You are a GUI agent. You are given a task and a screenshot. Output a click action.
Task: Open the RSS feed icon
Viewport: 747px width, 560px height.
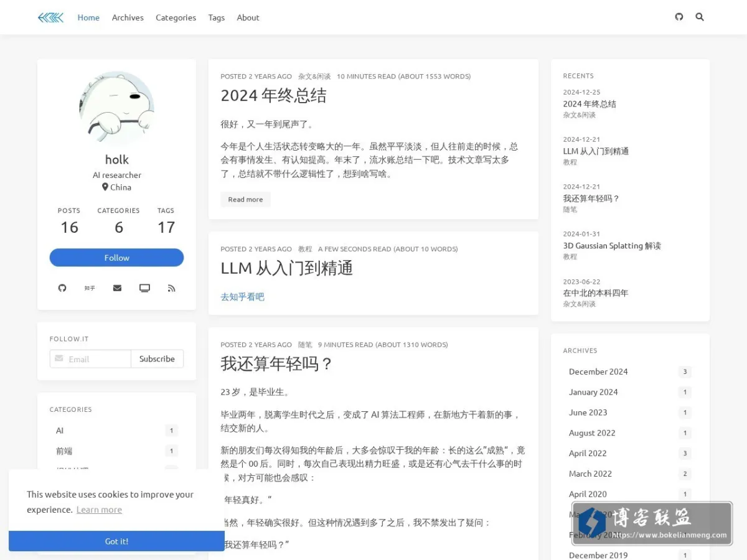(172, 288)
